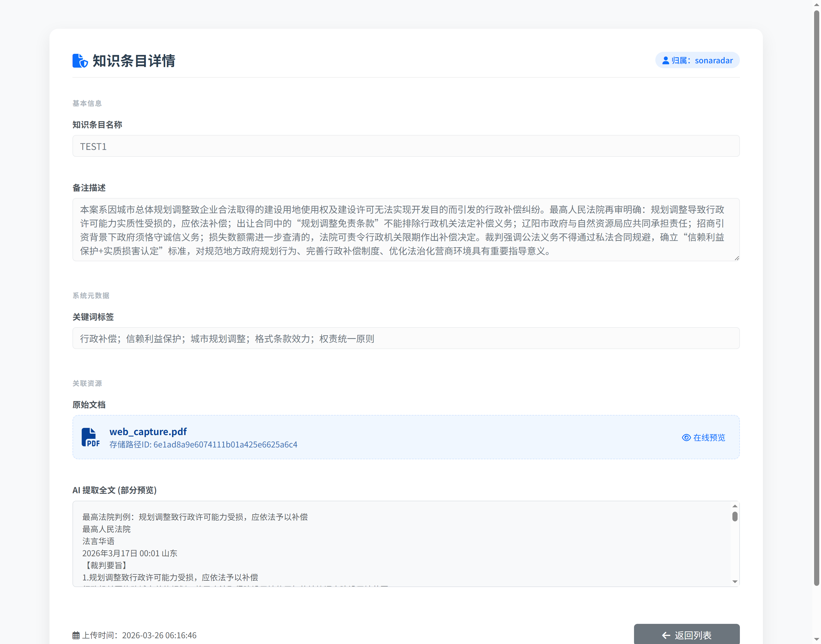Click the user icon in the sonaradar badge
Image resolution: width=821 pixels, height=644 pixels.
tap(666, 60)
